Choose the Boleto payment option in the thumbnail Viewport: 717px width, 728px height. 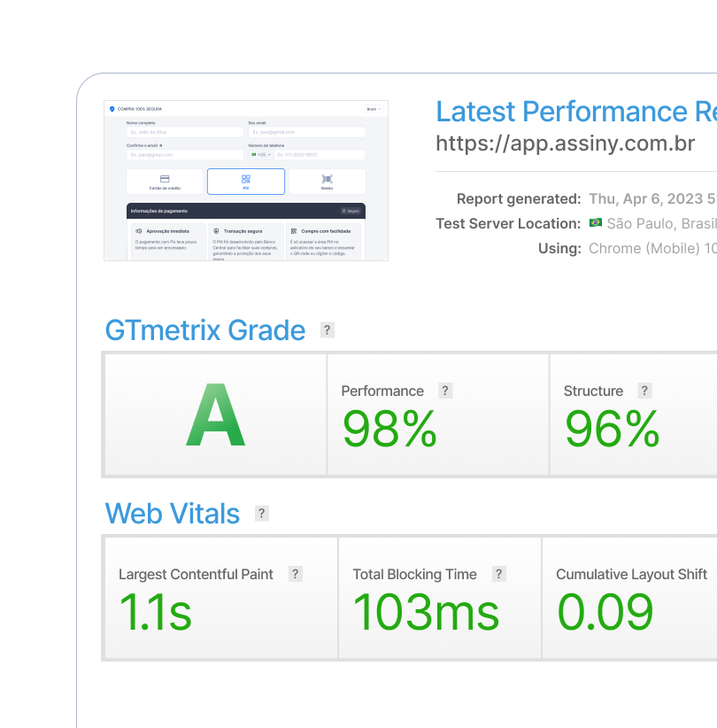[327, 181]
